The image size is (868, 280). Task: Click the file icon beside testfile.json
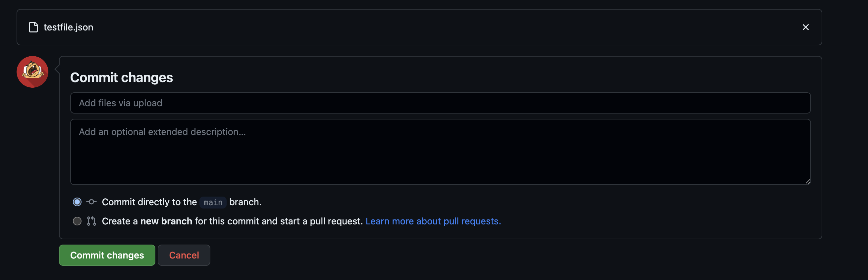pos(33,27)
